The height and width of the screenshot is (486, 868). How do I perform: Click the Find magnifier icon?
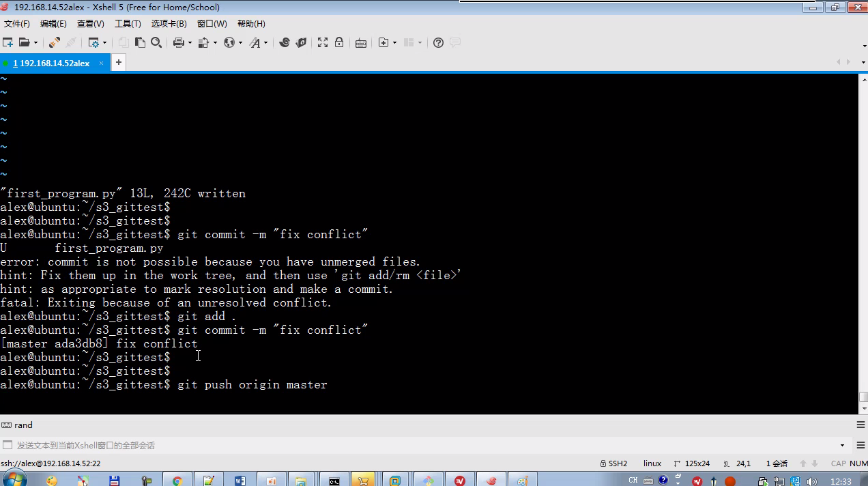coord(156,42)
